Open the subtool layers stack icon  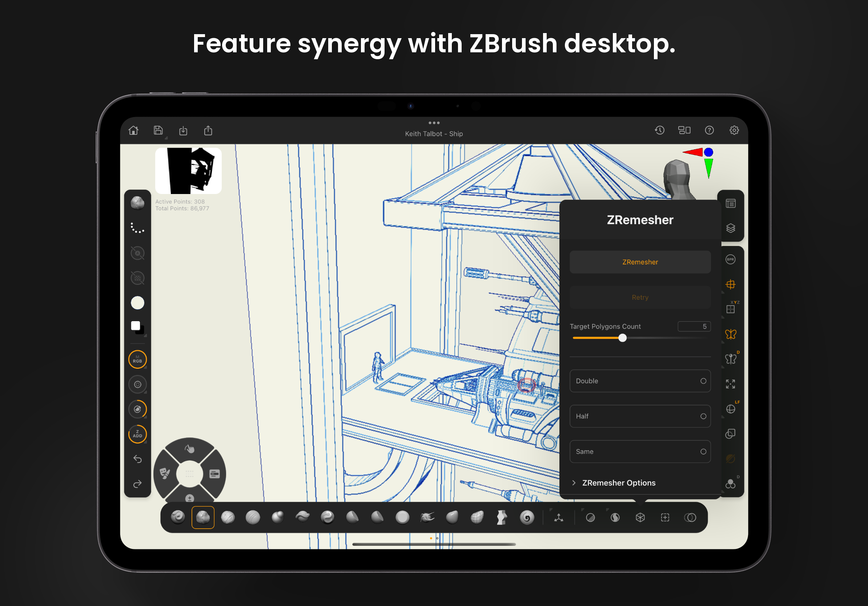tap(731, 228)
